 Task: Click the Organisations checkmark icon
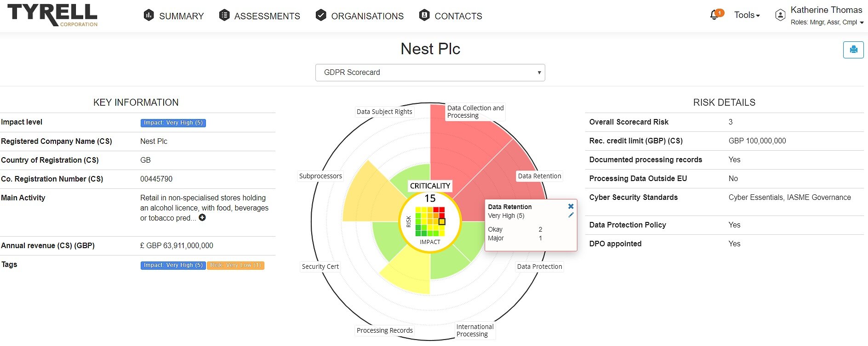tap(321, 15)
